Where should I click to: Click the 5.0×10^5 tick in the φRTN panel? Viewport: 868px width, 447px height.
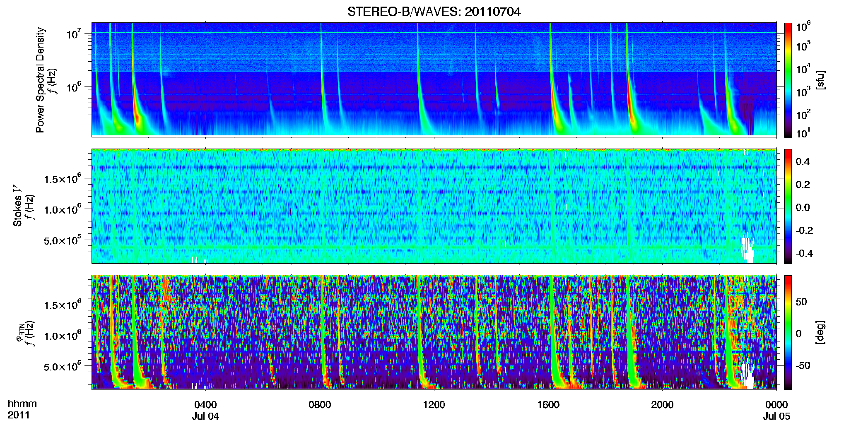(x=63, y=367)
